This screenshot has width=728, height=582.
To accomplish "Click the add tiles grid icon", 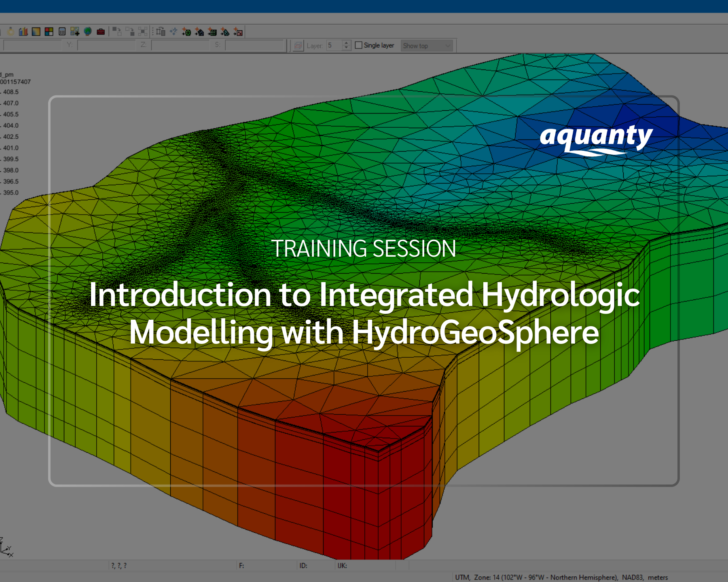I will click(x=75, y=32).
